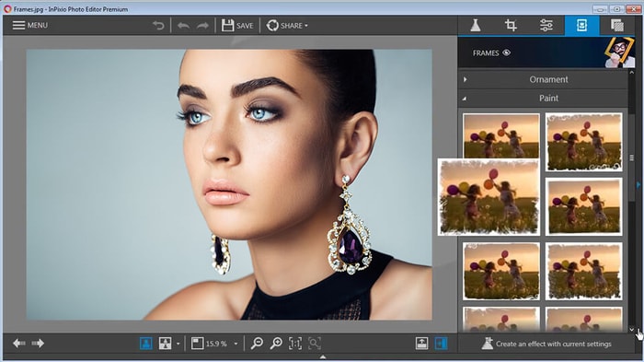Go to next image arrow

click(x=38, y=343)
